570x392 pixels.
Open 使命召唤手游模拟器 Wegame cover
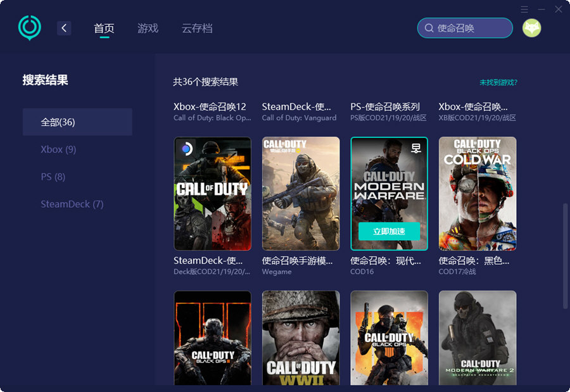(x=301, y=193)
